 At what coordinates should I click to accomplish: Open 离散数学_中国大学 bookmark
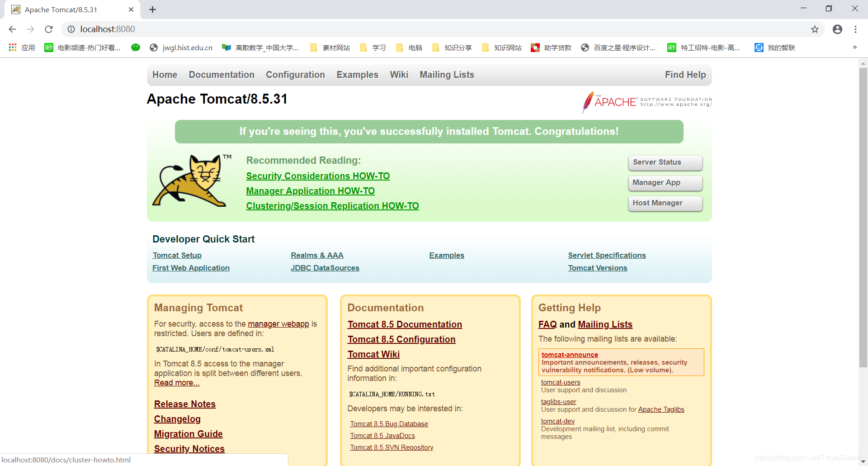[x=260, y=48]
